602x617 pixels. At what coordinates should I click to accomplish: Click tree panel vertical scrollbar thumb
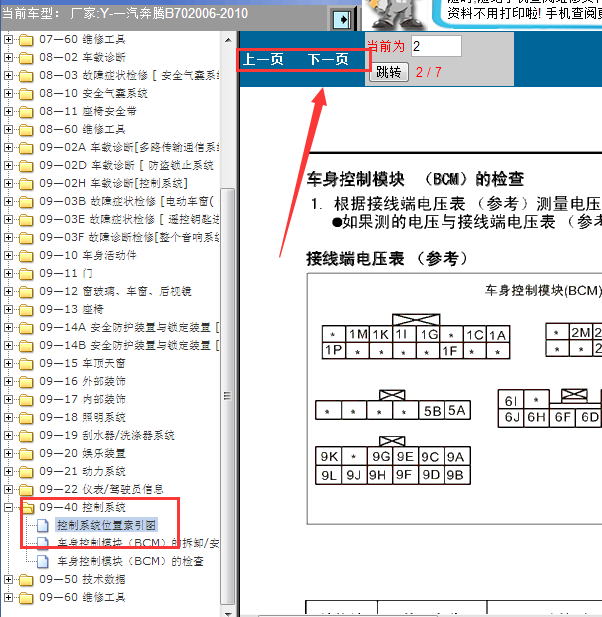click(228, 397)
